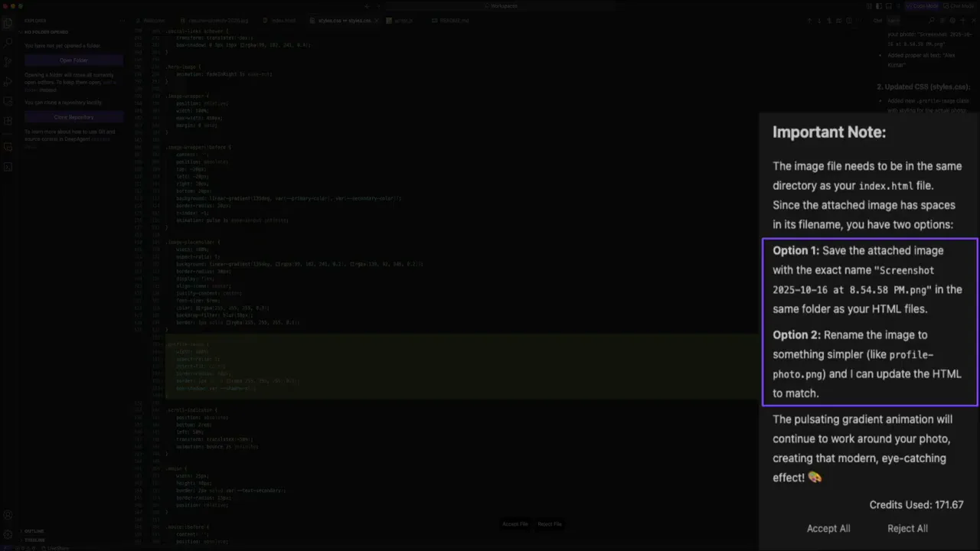Viewport: 980px width, 551px height.
Task: Open chat panel history icon
Action: (x=942, y=21)
